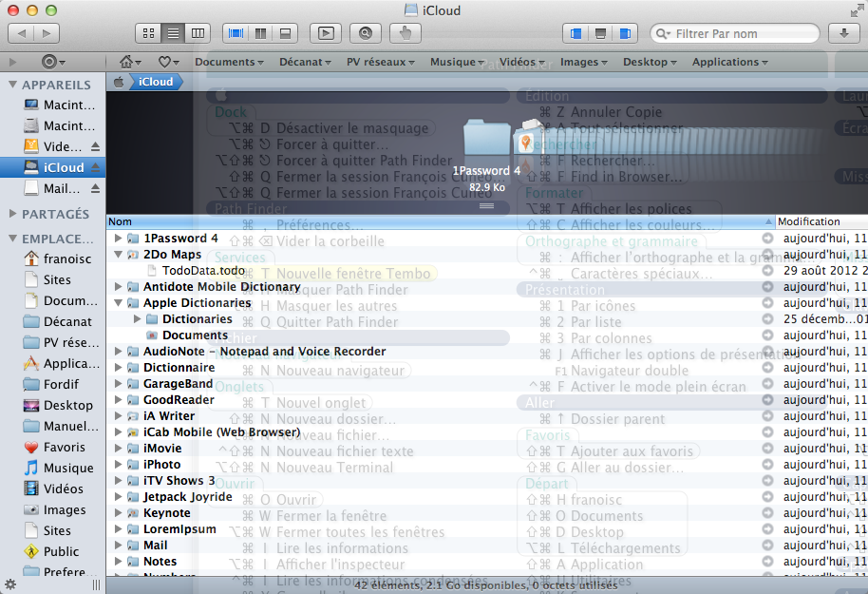The image size is (868, 594).
Task: Open the gear menu below the sidebar
Action: pyautogui.click(x=10, y=584)
